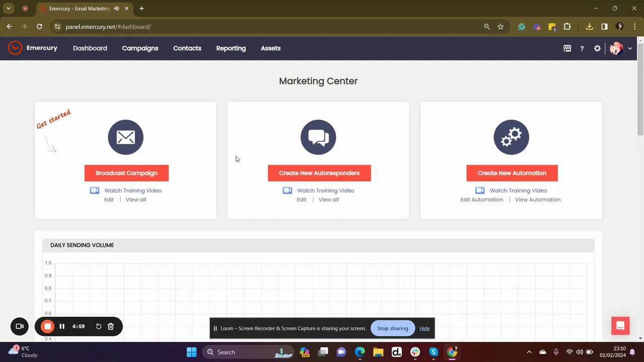Click the user profile avatar
Screen dimensions: 644x362
(x=616, y=48)
